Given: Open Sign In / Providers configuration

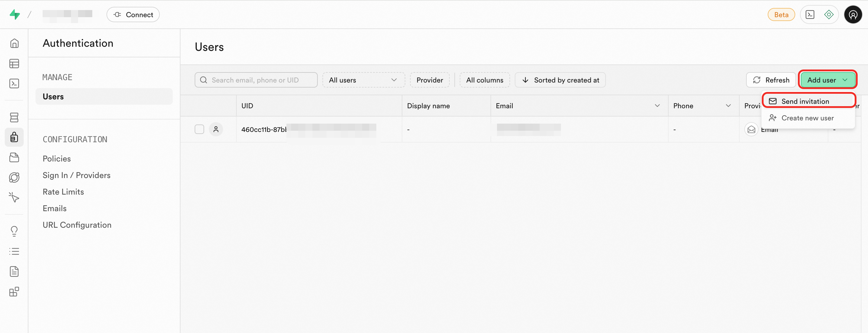Looking at the screenshot, I should pyautogui.click(x=77, y=175).
